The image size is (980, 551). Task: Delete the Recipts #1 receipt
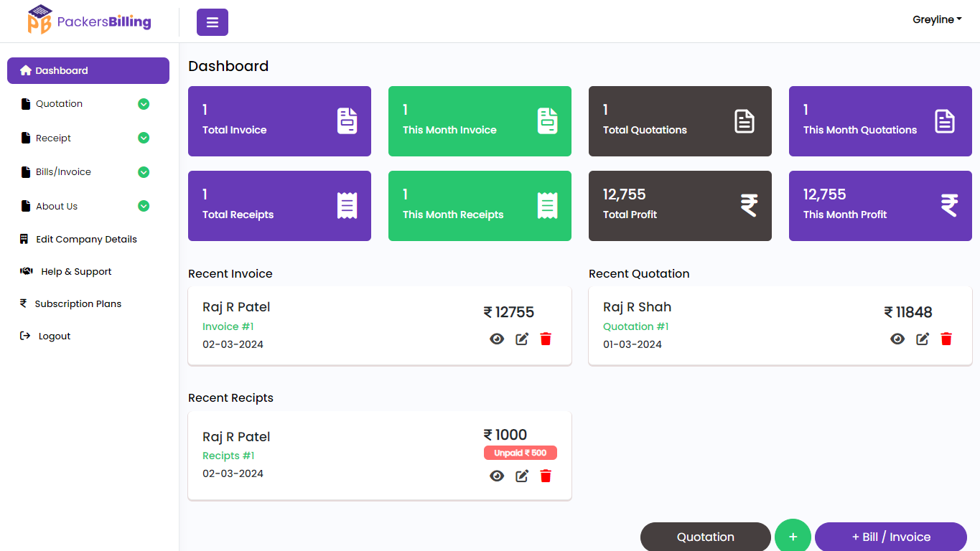(x=546, y=476)
